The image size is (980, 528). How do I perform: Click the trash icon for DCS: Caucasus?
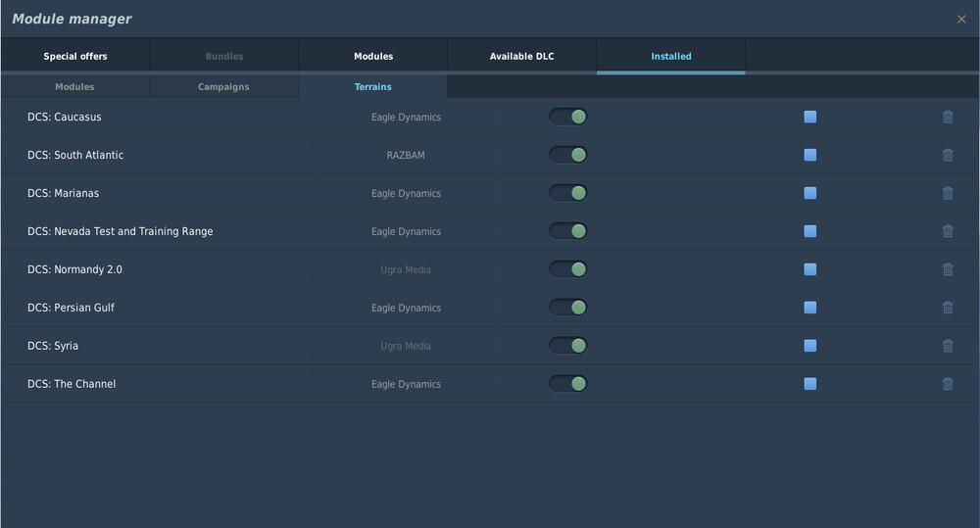[948, 118]
